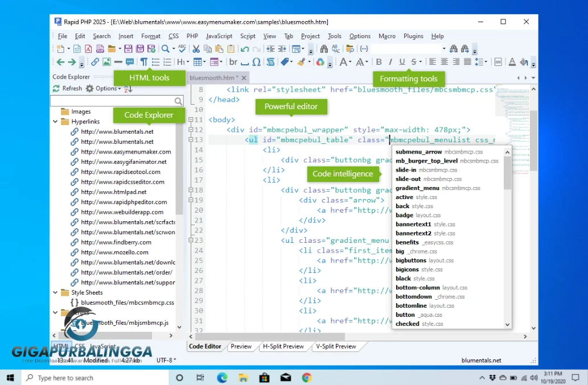Screen dimensions: 588x385
Task: Open the JavaScript menu
Action: pos(219,36)
